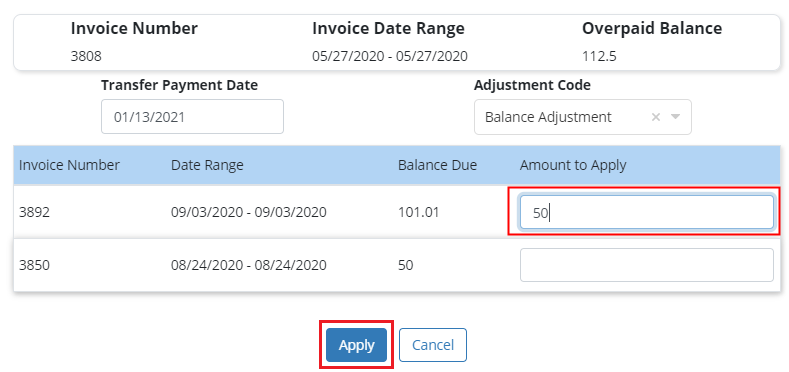This screenshot has height=372, width=789.
Task: Click the Invoice Number column header in the table
Action: 69,165
